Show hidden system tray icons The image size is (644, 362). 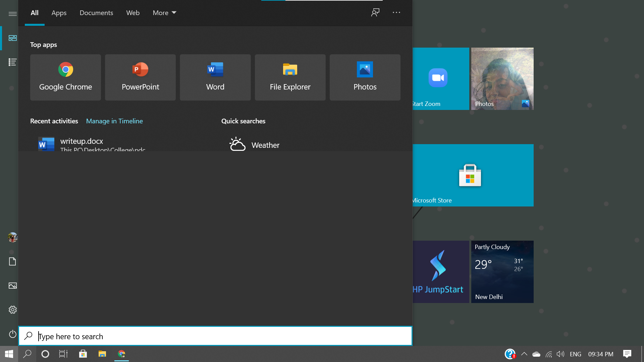click(524, 354)
